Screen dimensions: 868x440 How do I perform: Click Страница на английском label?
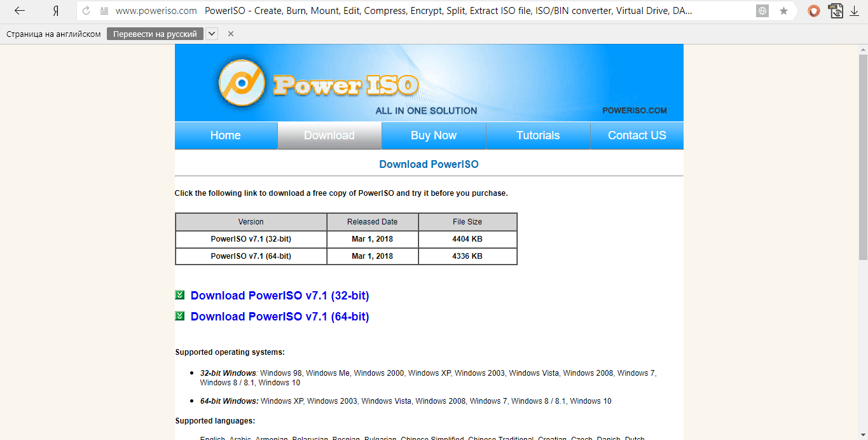pos(53,34)
